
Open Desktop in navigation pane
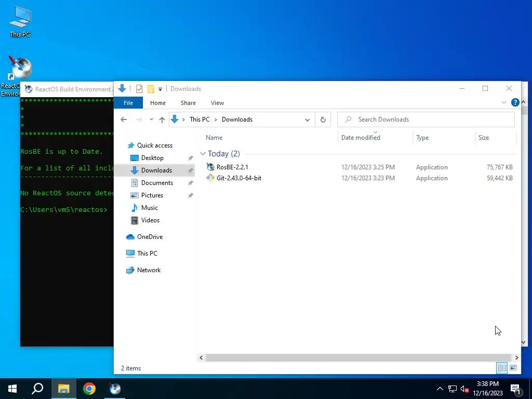coord(152,158)
